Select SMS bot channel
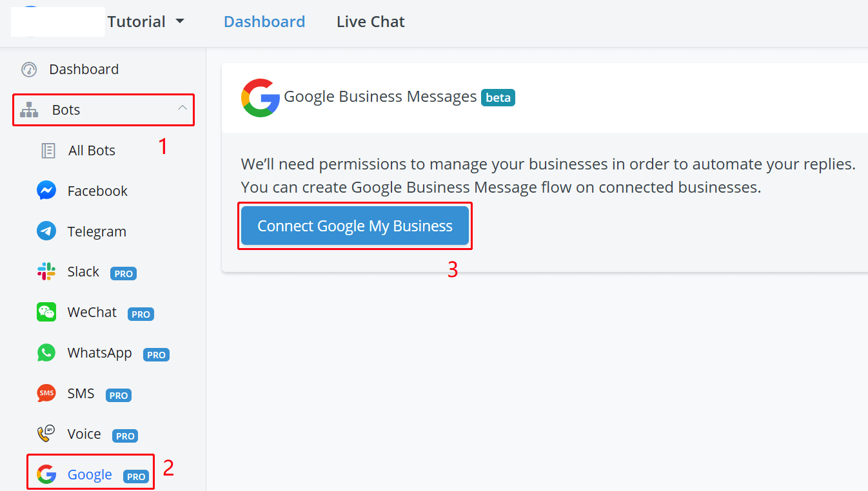The image size is (868, 491). pyautogui.click(x=81, y=393)
